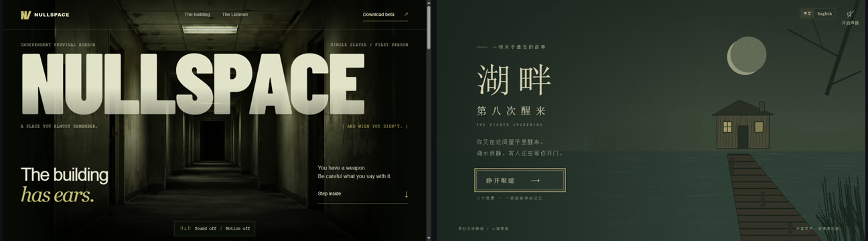Screen dimensions: 868x241
Task: Toggle Motion off on Nullspace page
Action: tap(237, 228)
